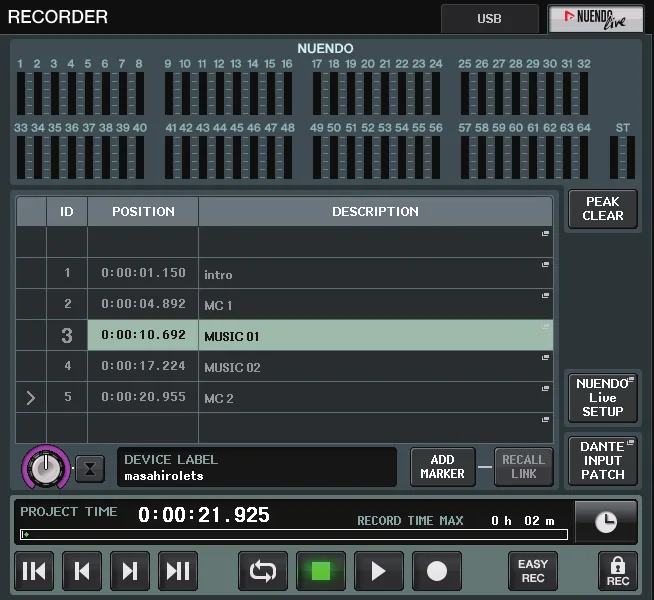The image size is (654, 600).
Task: Click the channel 64 level meter
Action: [584, 158]
